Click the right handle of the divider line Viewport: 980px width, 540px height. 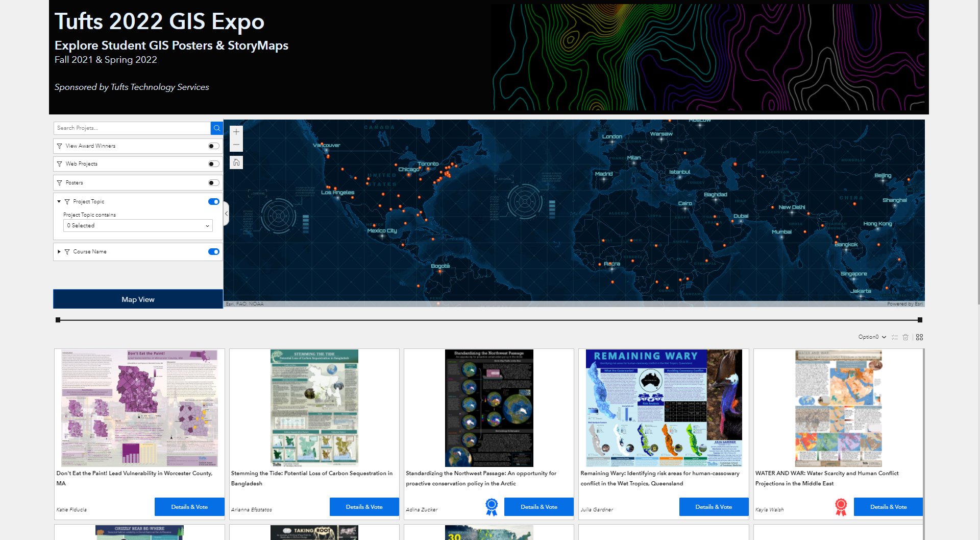coord(920,320)
